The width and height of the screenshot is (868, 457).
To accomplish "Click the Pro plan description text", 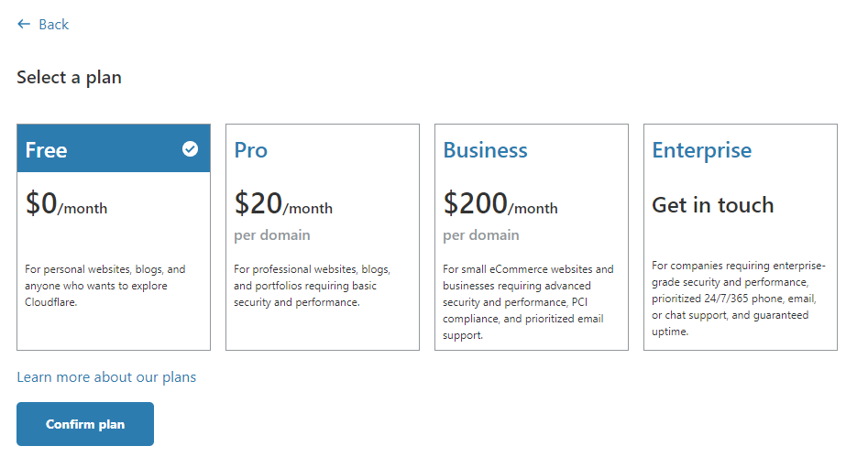I will coord(312,286).
